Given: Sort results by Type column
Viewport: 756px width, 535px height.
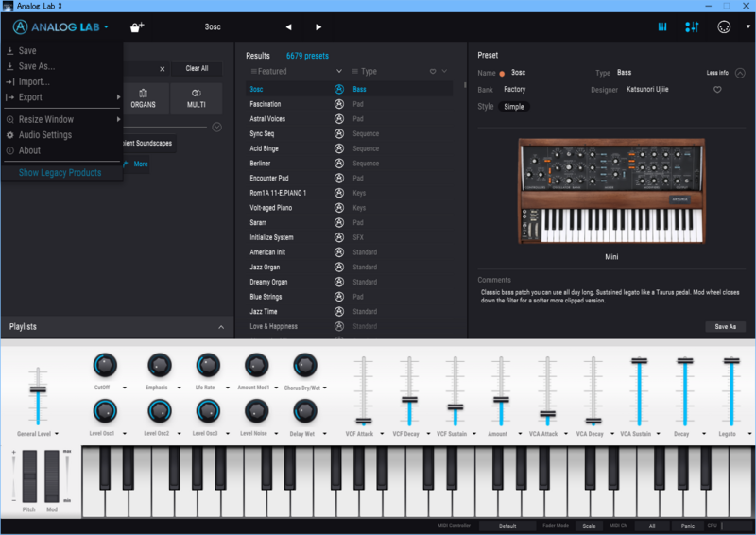Looking at the screenshot, I should tap(369, 72).
